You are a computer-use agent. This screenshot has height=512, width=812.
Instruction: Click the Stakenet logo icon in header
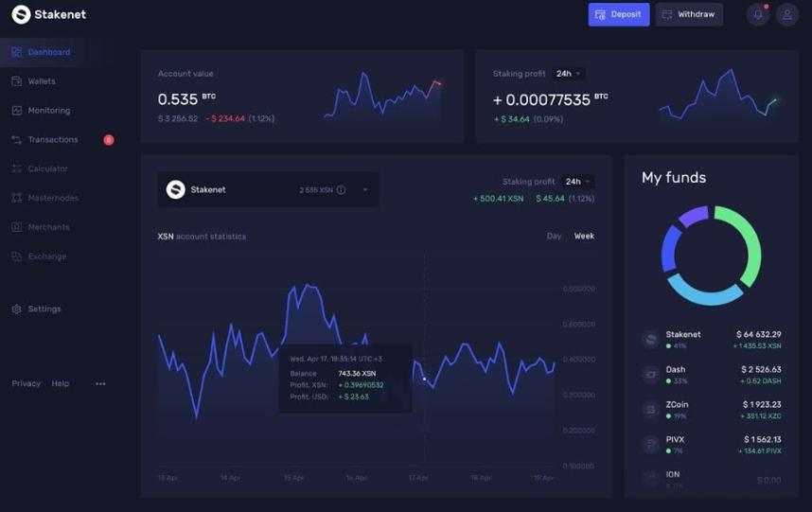click(21, 14)
